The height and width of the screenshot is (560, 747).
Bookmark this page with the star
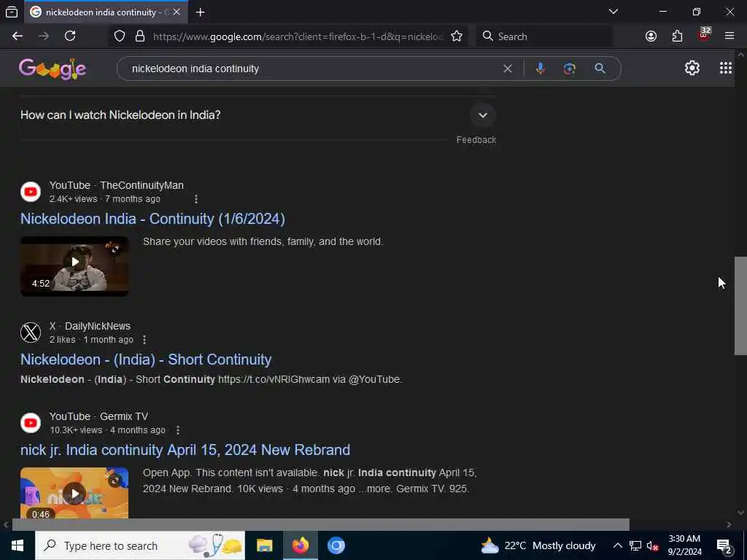coord(457,36)
